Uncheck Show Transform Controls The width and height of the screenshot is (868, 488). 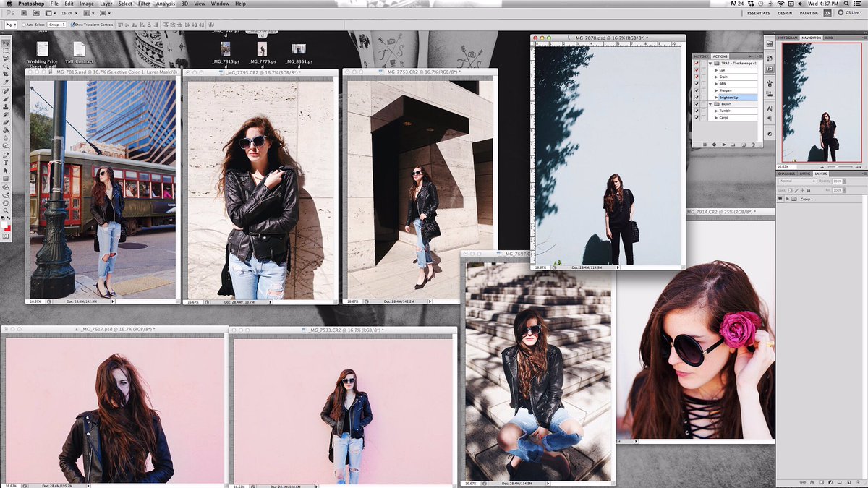[x=72, y=24]
